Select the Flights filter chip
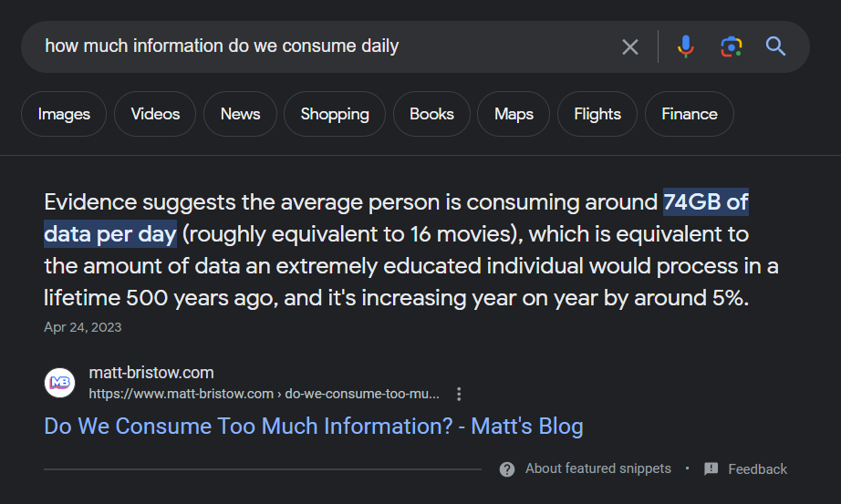 [597, 114]
